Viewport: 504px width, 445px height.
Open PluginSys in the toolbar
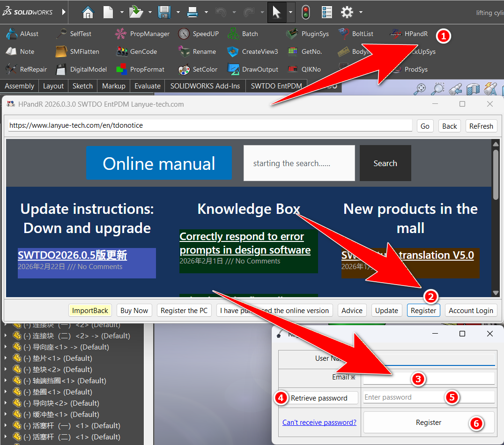pyautogui.click(x=307, y=34)
